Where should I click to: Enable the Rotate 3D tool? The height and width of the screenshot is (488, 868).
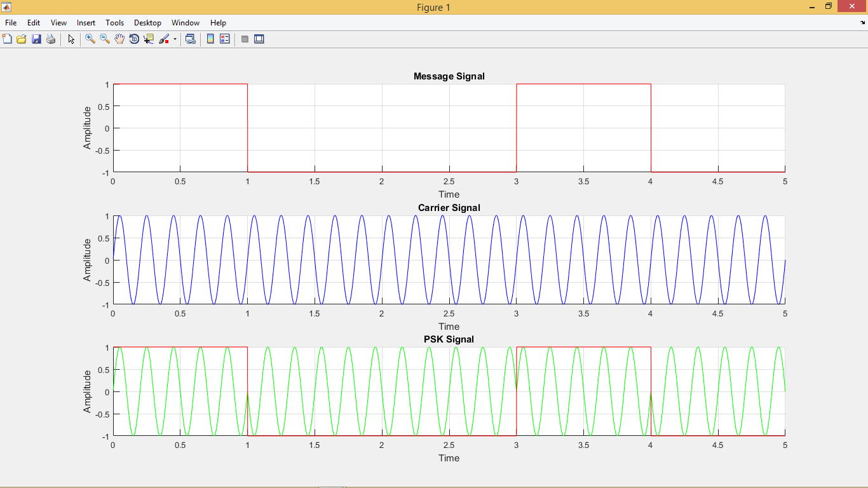[134, 39]
